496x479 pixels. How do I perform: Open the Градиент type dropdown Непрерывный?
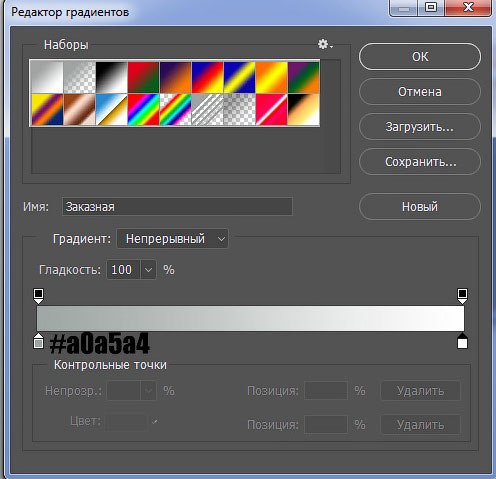tap(172, 239)
